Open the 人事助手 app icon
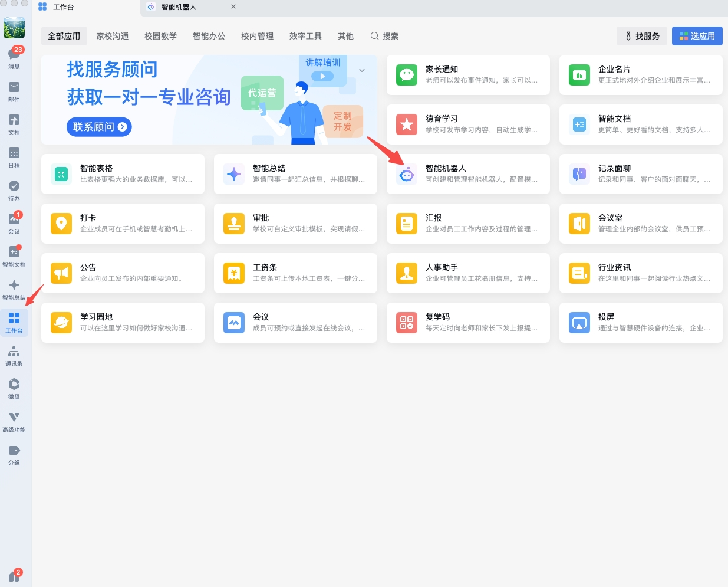Viewport: 728px width, 587px height. pyautogui.click(x=407, y=273)
